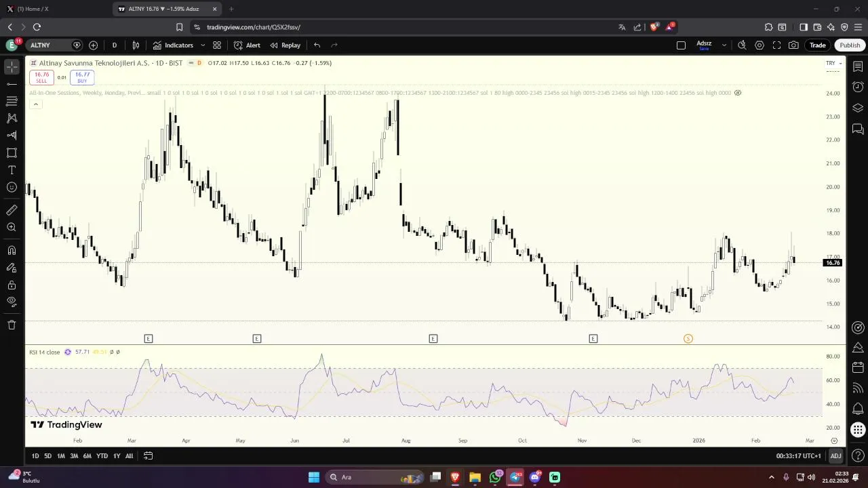Start bar Replay mode
Screen dimensions: 868x488
click(285, 45)
